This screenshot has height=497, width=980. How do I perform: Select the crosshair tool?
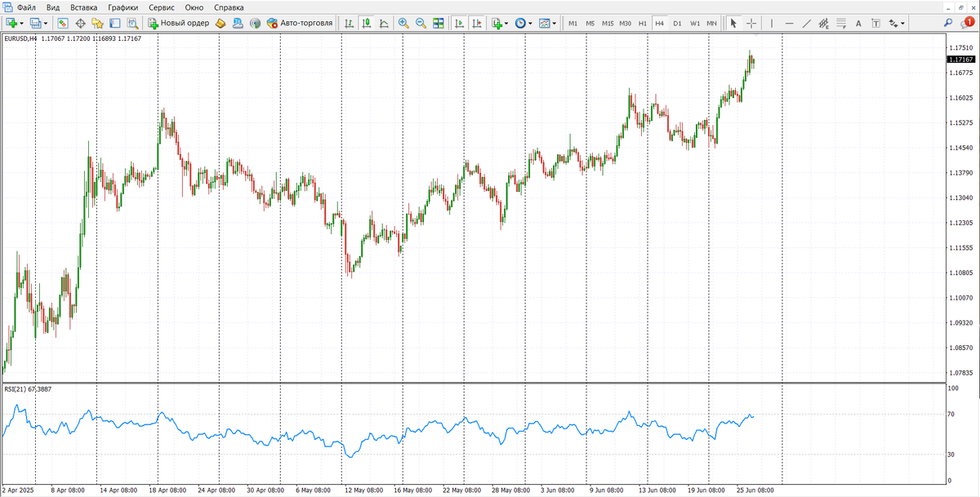tap(751, 23)
